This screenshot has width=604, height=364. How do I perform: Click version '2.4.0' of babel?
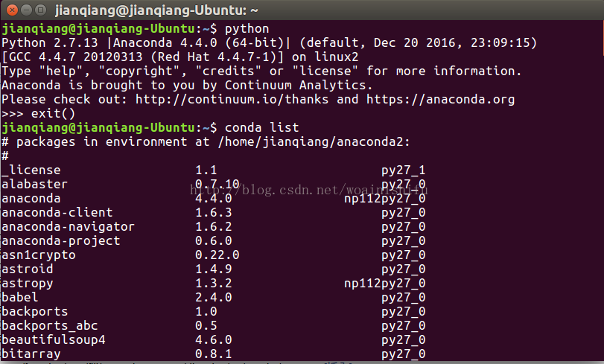214,297
